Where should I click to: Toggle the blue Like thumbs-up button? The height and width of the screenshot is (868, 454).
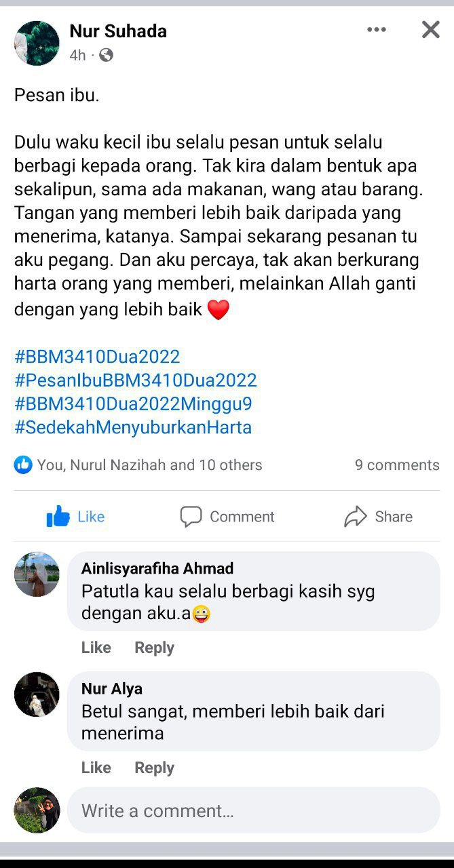coord(58,517)
